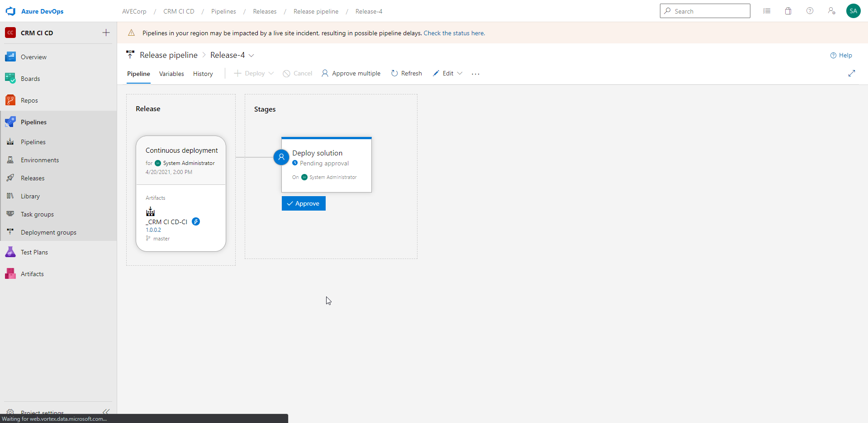Open the user settings icon in header

(x=832, y=11)
